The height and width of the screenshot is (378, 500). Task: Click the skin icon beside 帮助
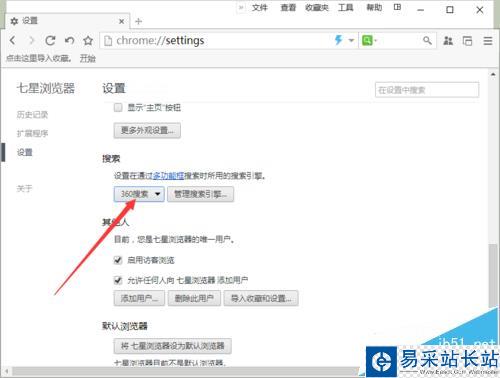[397, 7]
